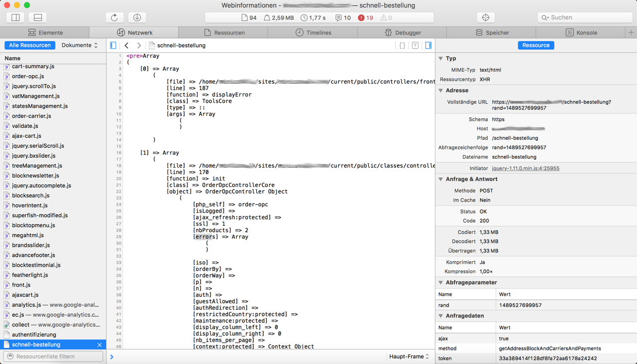Select ajax-cart.js resource
The image size is (637, 364).
(53, 136)
